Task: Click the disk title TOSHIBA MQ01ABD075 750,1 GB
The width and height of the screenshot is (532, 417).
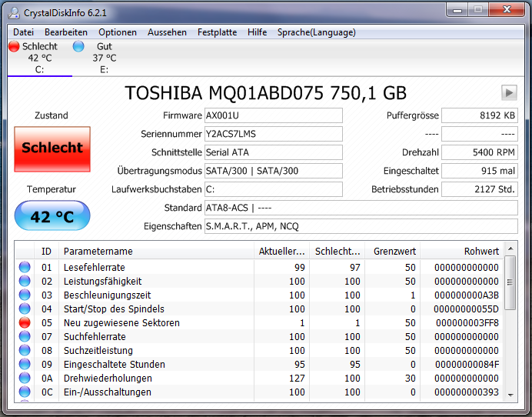Action: click(266, 92)
